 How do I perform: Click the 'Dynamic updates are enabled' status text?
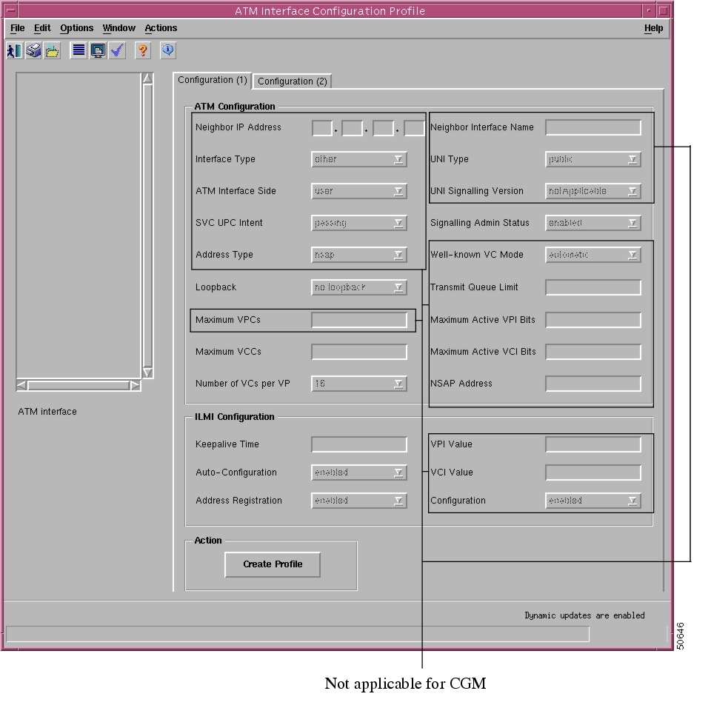click(x=584, y=615)
